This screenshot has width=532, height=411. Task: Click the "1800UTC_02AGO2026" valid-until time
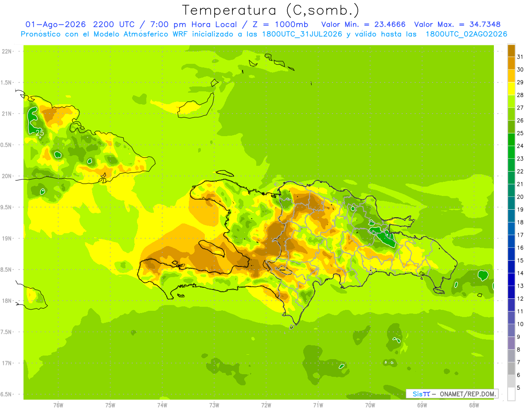point(466,34)
